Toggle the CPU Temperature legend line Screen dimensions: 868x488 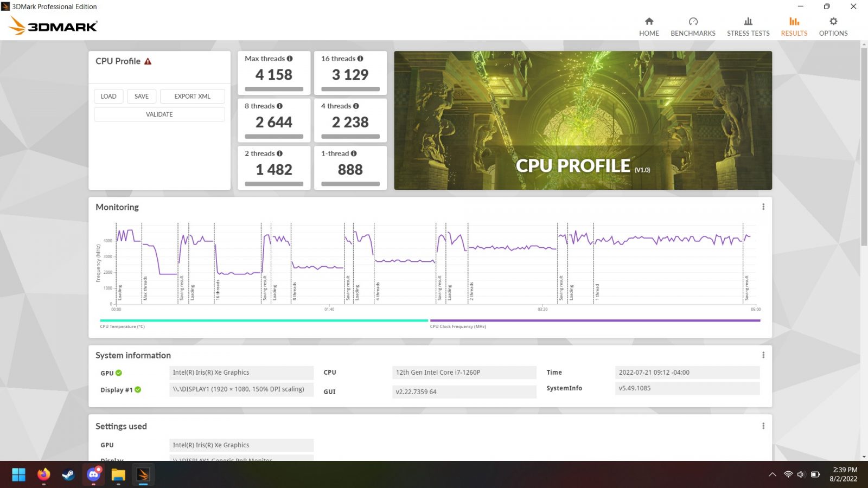coord(264,320)
